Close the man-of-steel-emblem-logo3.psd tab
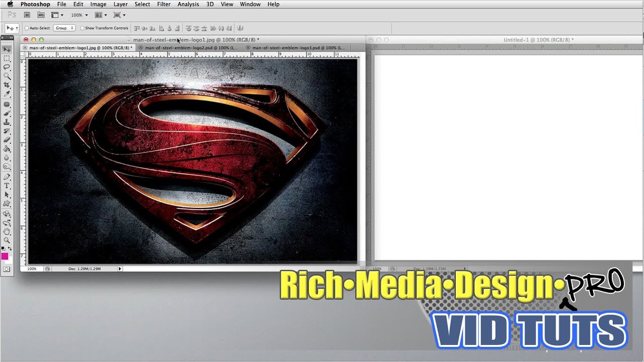 pos(249,48)
